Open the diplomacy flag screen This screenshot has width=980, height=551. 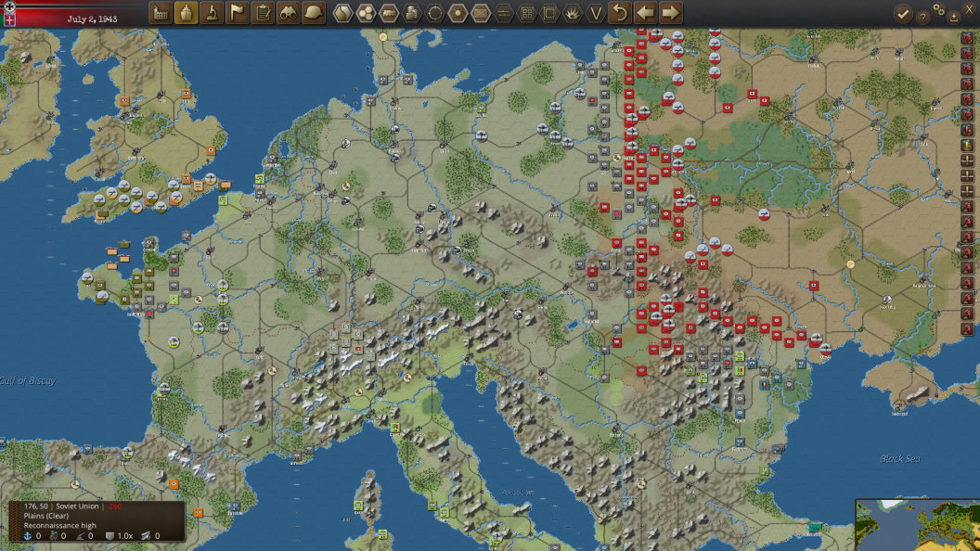(x=238, y=12)
